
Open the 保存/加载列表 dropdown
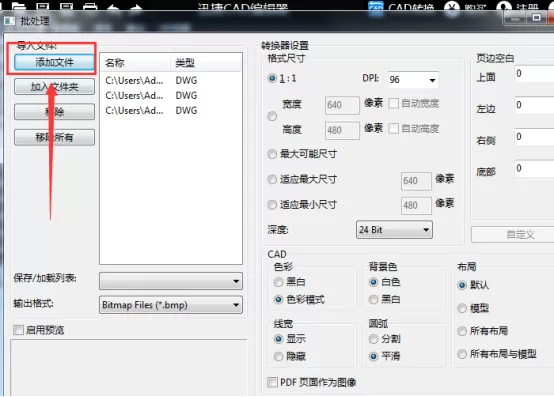coord(171,281)
